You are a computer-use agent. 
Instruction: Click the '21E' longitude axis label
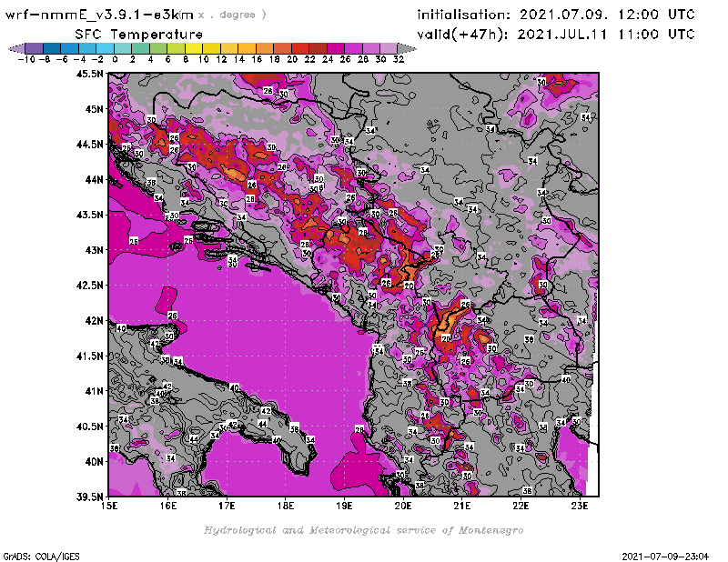click(x=462, y=506)
